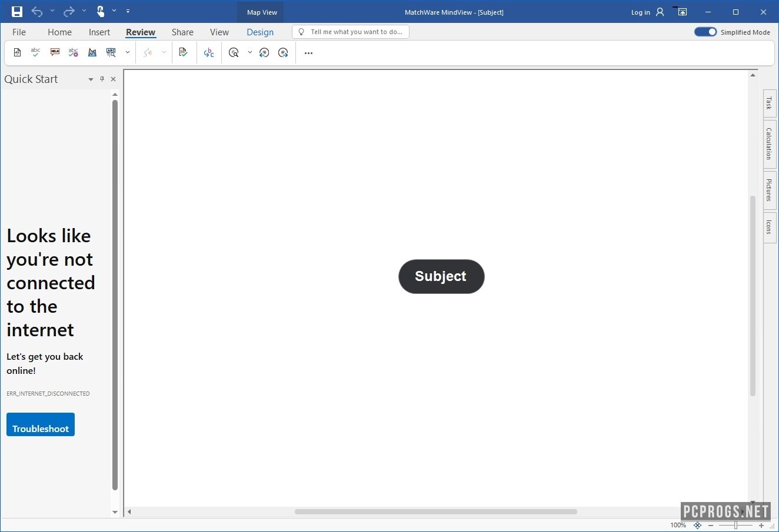Switch to the Insert tab

[x=99, y=32]
